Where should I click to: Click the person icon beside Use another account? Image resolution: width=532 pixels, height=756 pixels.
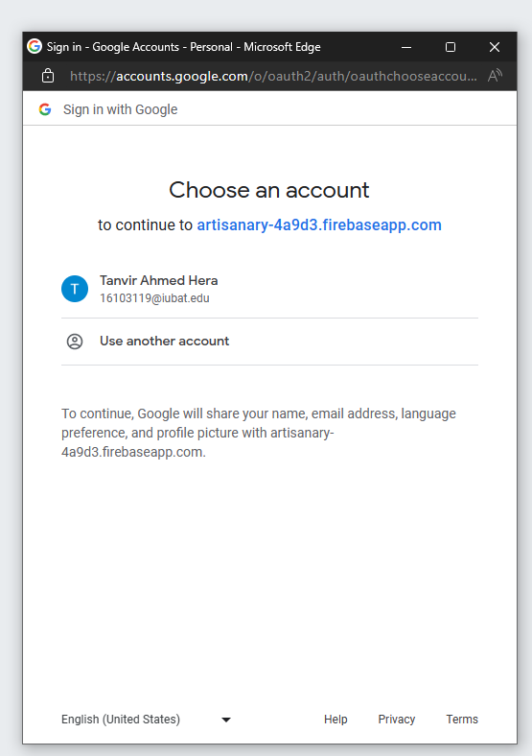[x=75, y=342]
